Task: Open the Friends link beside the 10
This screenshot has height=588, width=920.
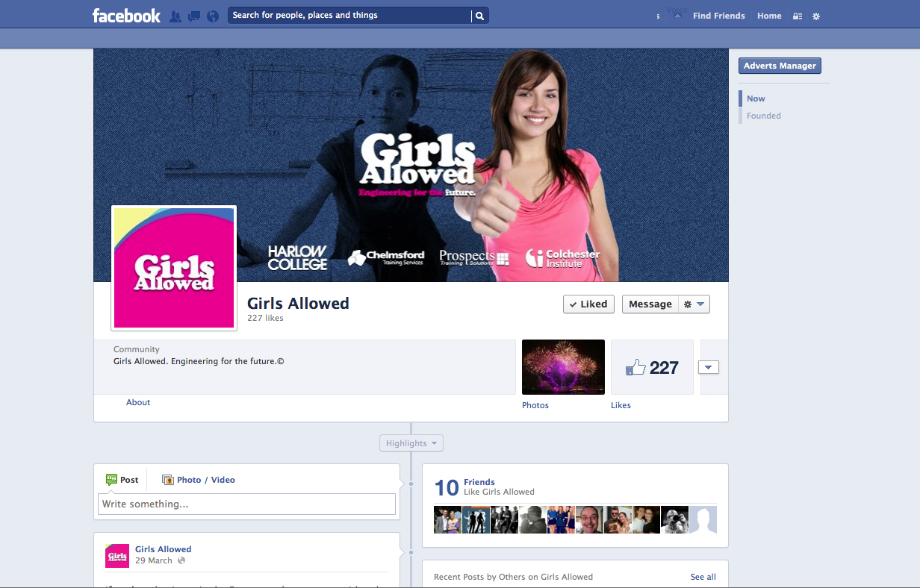Action: [x=479, y=482]
